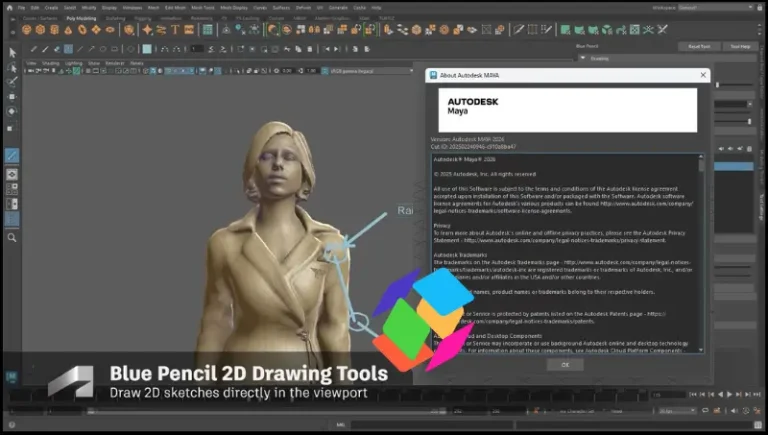Click the About dialog scroll up arrow

click(x=701, y=157)
